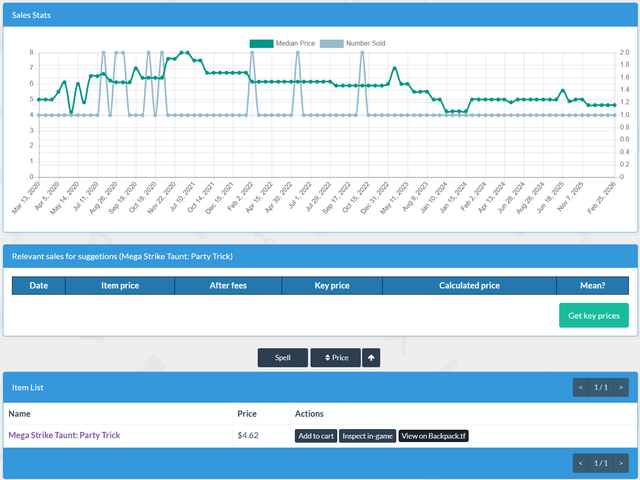Viewport: 640px width, 480px height.
Task: Click next page arrow in bottom footer
Action: click(621, 463)
